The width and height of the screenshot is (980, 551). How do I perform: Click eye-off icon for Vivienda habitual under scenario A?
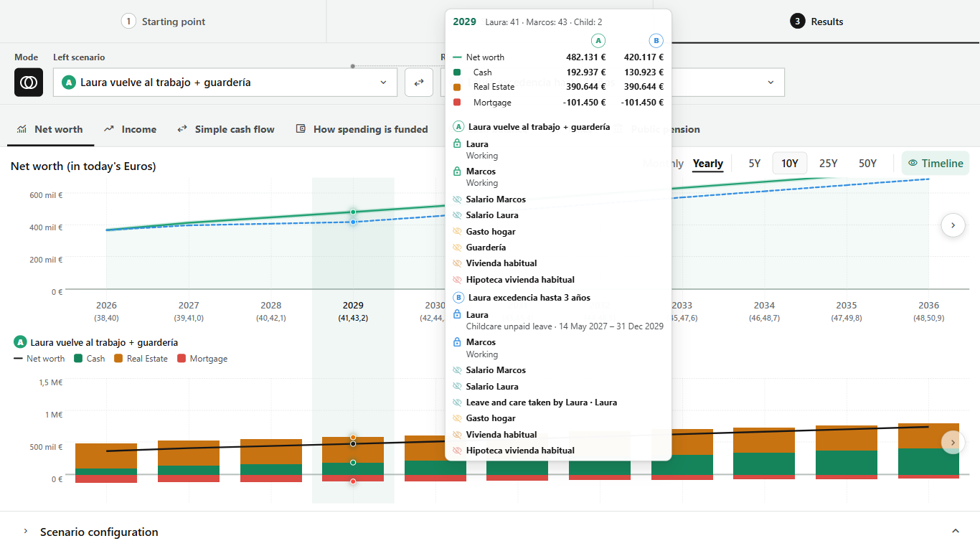(x=458, y=263)
